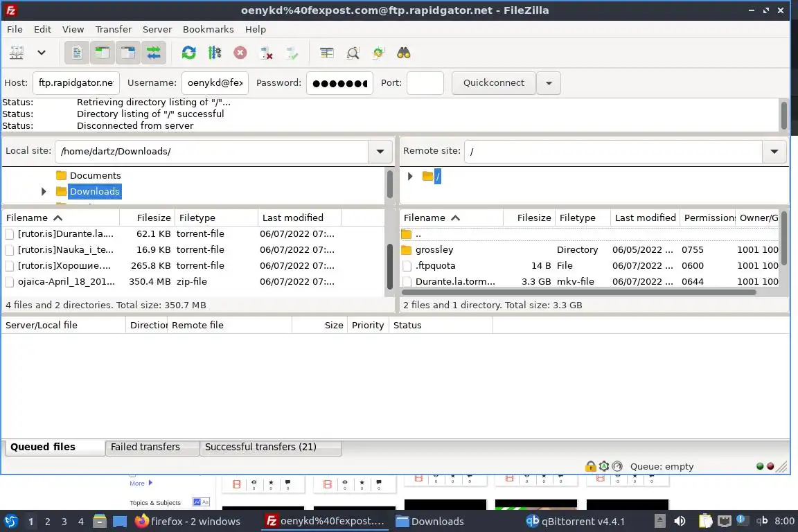
Task: Open the View menu
Action: 73,29
